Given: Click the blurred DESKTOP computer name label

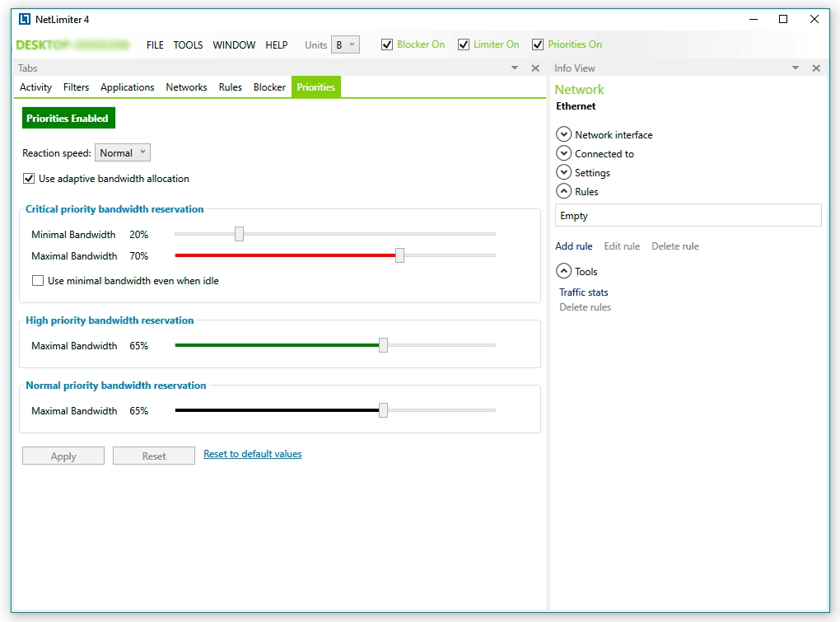Looking at the screenshot, I should (72, 44).
